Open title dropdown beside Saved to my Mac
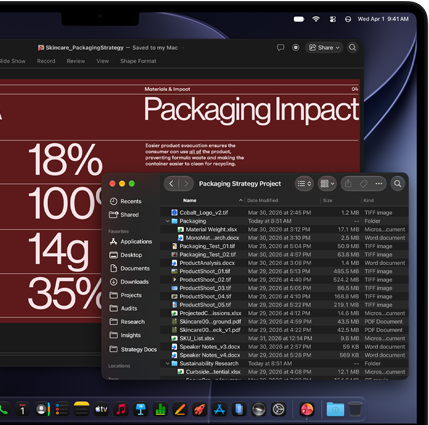Image resolution: width=429 pixels, height=425 pixels. pyautogui.click(x=183, y=48)
